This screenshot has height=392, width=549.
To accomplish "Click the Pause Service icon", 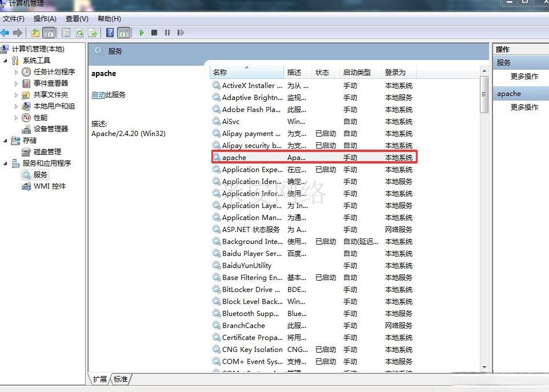I will tap(167, 33).
